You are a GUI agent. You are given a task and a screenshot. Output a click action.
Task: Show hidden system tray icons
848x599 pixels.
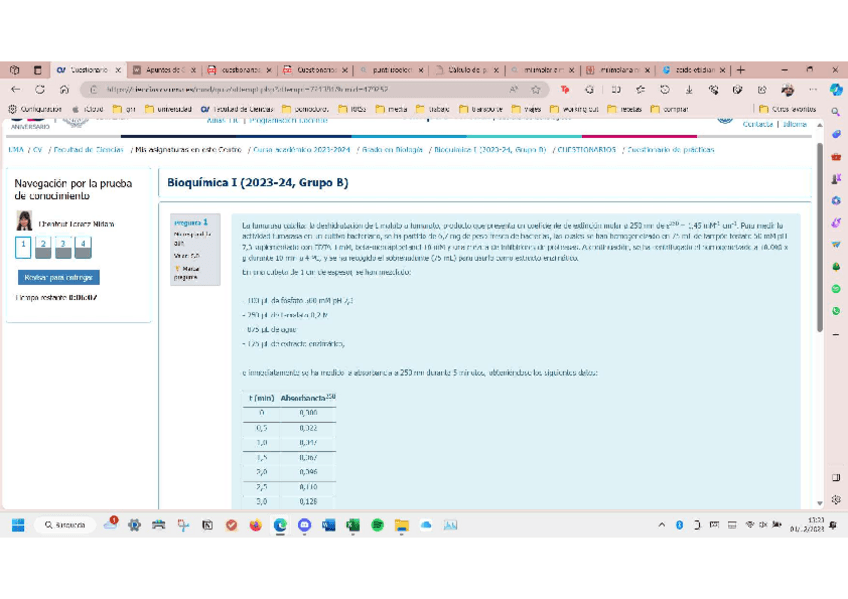(661, 525)
